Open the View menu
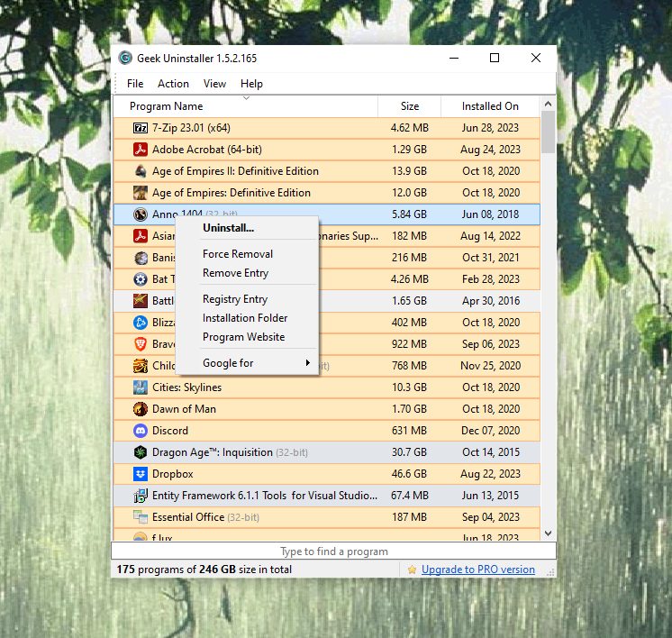Image resolution: width=672 pixels, height=638 pixels. (x=214, y=84)
